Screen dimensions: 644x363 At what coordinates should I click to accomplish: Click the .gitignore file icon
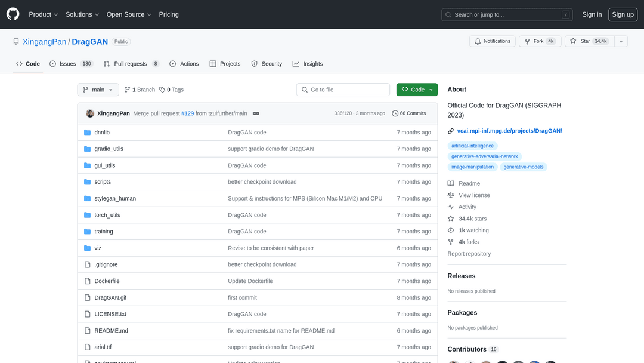[x=87, y=264]
